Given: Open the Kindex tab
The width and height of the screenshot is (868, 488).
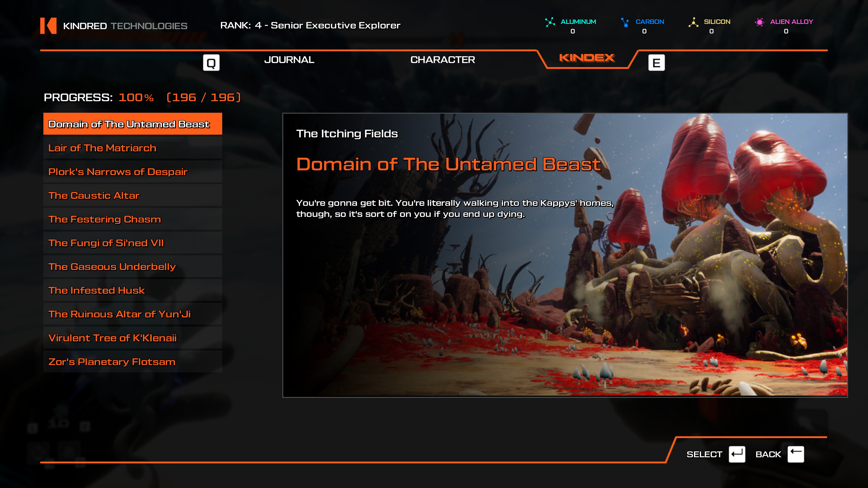Looking at the screenshot, I should 587,58.
